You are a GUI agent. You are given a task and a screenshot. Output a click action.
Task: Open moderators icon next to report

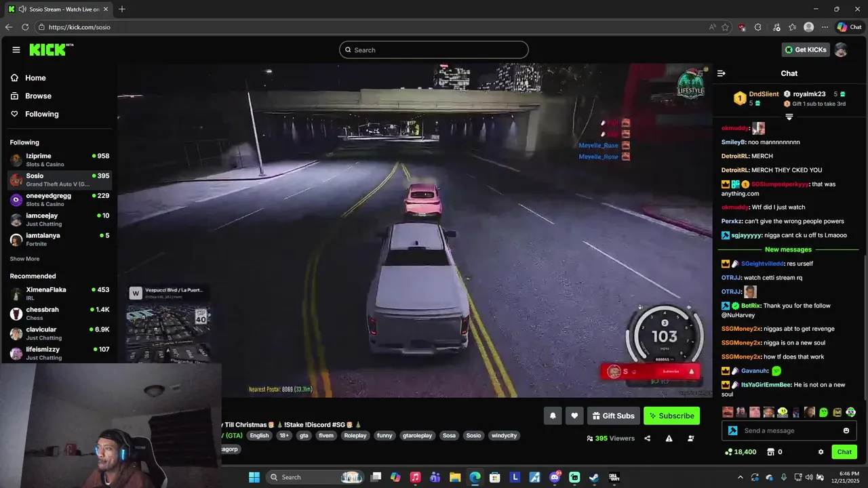pyautogui.click(x=690, y=439)
